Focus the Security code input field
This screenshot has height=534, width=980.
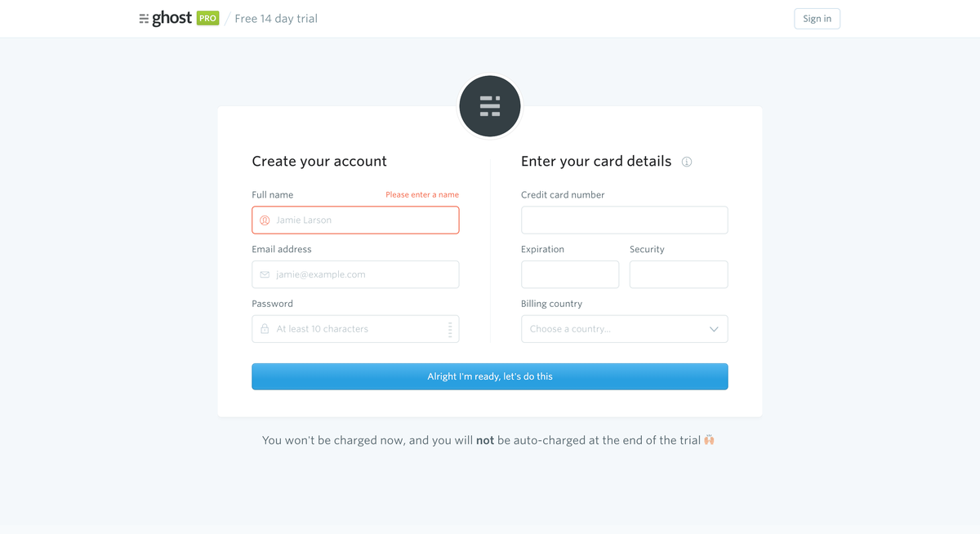679,274
